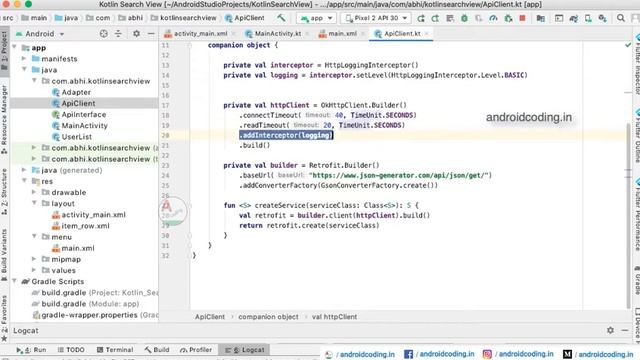Click the green inspection checkmark indicator
Viewport: 640px width, 360px height.
(628, 45)
